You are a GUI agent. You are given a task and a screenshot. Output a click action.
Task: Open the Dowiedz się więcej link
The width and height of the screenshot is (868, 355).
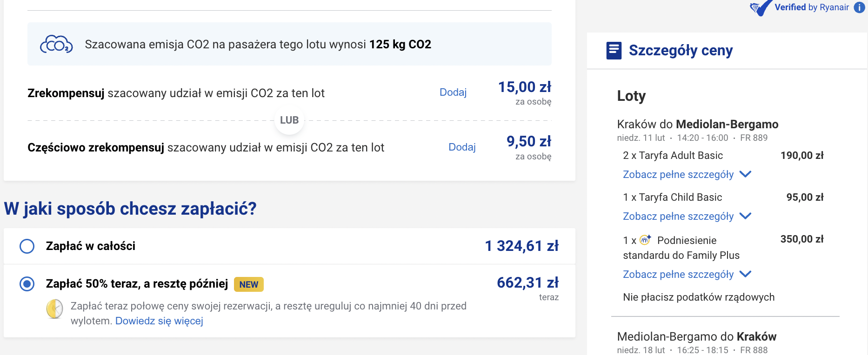[x=159, y=321]
